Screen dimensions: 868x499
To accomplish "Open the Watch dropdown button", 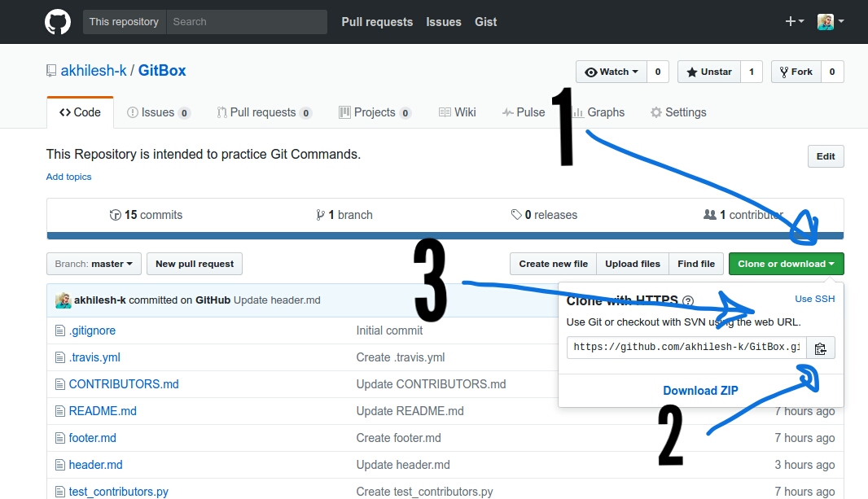I will [x=612, y=72].
